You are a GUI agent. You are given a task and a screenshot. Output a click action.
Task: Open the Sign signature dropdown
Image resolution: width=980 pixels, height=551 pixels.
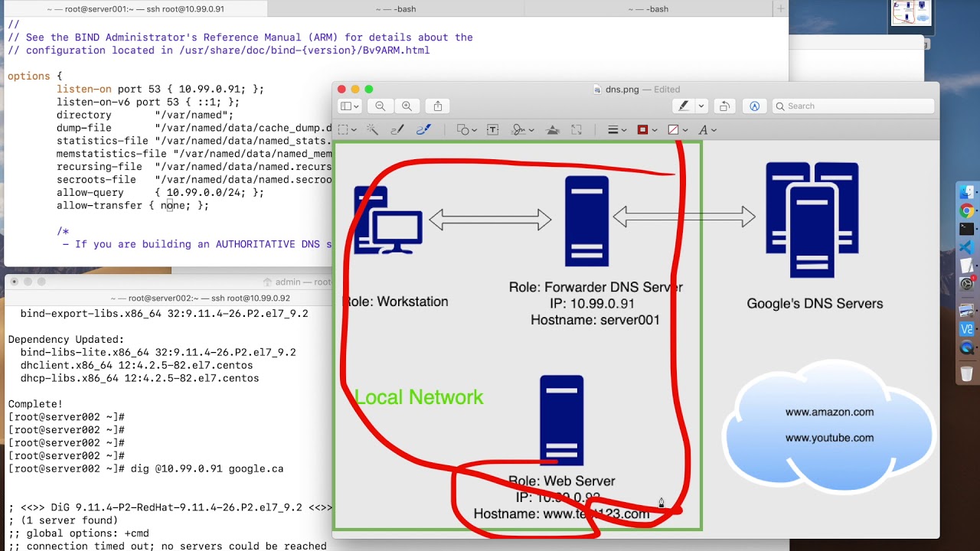coord(522,130)
